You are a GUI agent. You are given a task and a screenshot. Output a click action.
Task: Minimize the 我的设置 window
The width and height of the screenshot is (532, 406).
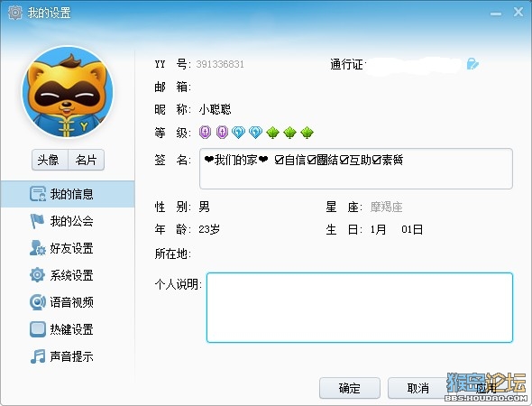tap(496, 14)
